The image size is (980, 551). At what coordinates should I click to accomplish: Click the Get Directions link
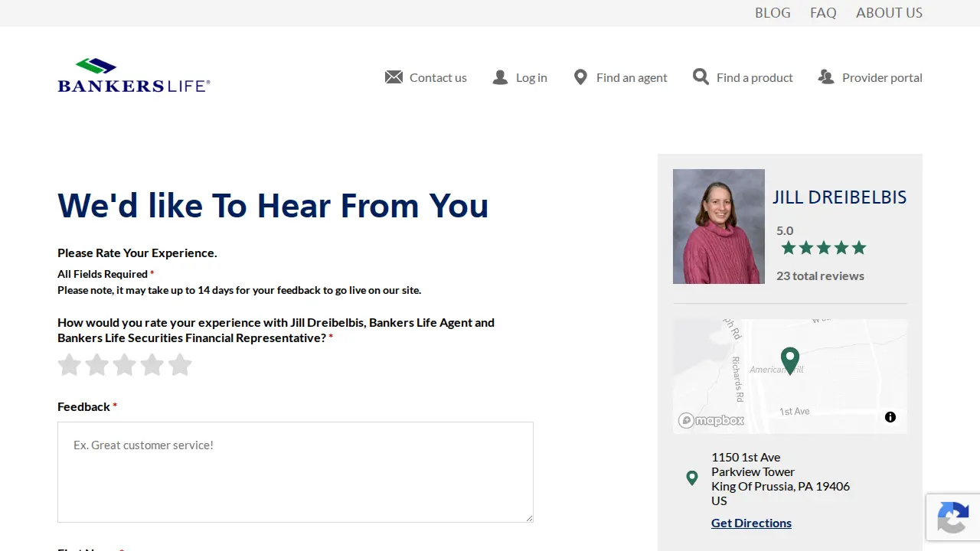751,523
